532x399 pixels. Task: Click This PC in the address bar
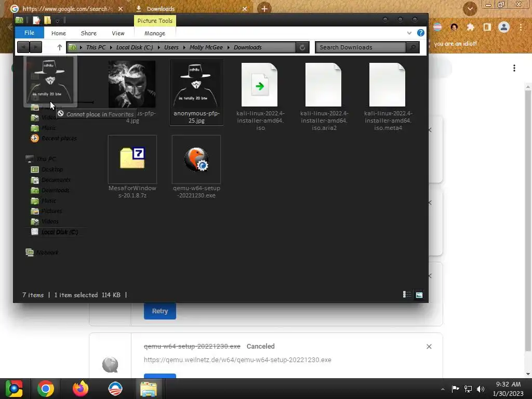(x=96, y=47)
